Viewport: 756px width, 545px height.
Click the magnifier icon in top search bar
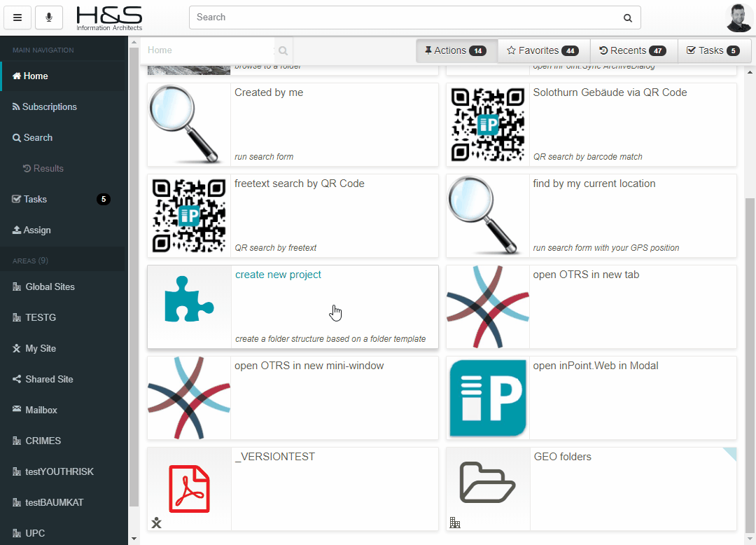(628, 18)
